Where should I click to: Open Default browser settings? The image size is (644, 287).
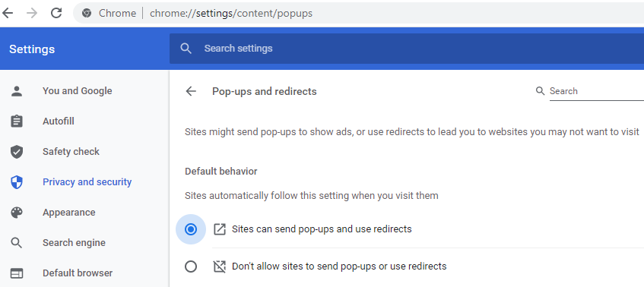(x=78, y=273)
